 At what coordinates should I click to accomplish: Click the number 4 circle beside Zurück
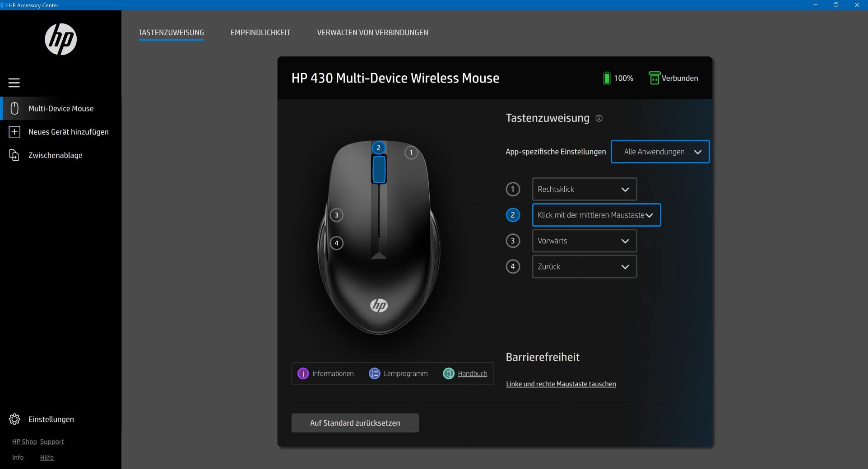click(513, 266)
